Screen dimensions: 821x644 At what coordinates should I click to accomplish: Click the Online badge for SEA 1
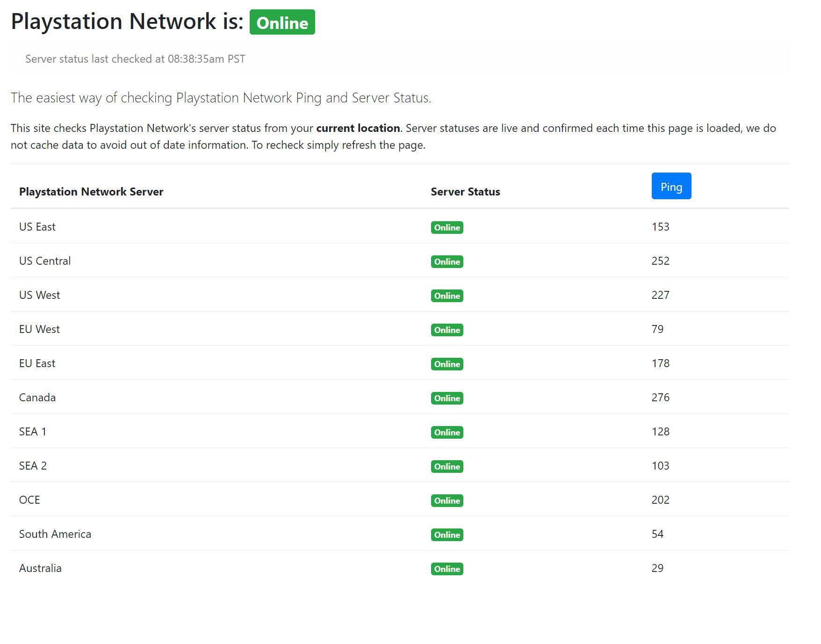click(x=447, y=432)
